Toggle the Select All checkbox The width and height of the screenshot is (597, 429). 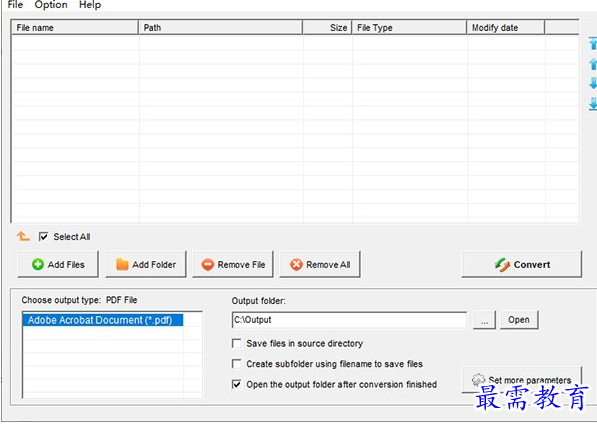coord(43,237)
